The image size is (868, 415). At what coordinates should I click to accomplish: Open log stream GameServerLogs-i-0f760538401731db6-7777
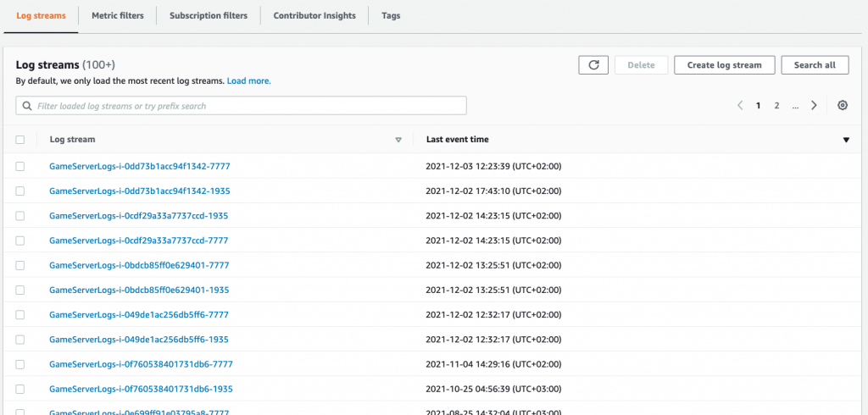tap(141, 364)
